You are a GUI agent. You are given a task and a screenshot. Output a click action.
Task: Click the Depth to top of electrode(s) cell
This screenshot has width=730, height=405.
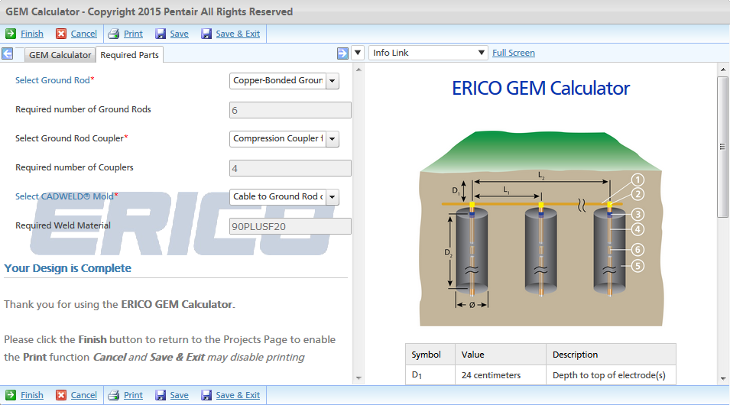click(611, 375)
